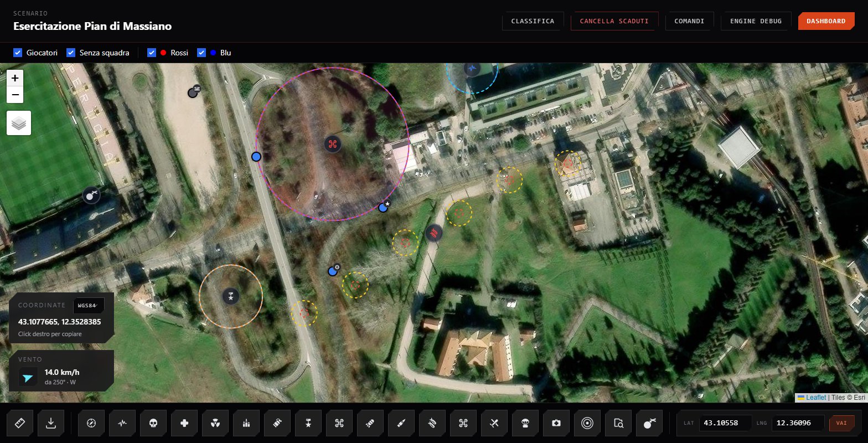Click the VAI go button

point(841,423)
